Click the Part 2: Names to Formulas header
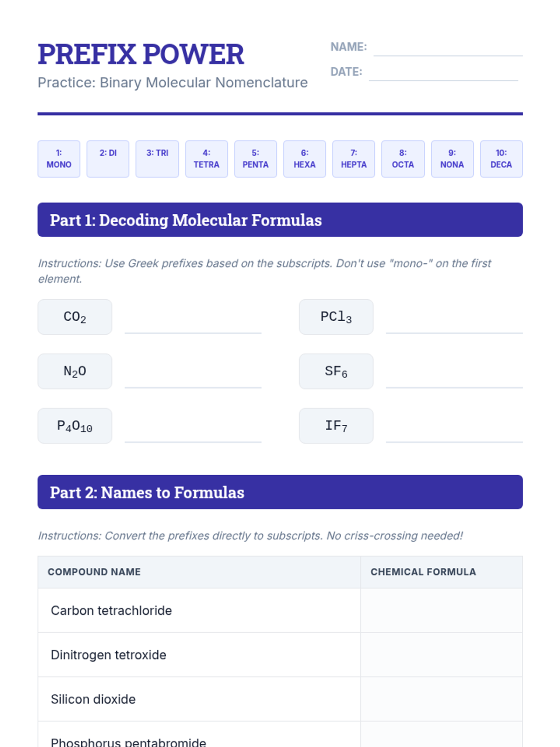Image resolution: width=560 pixels, height=747 pixels. tap(280, 492)
